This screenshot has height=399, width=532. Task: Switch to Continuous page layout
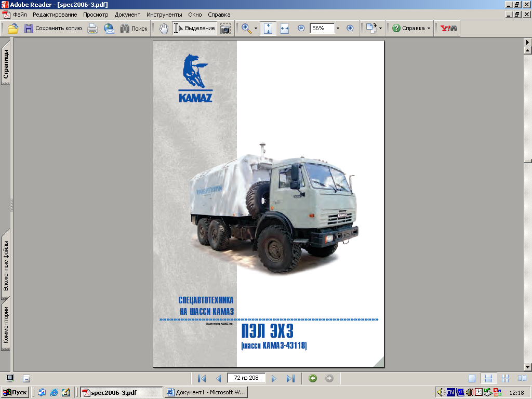click(488, 378)
